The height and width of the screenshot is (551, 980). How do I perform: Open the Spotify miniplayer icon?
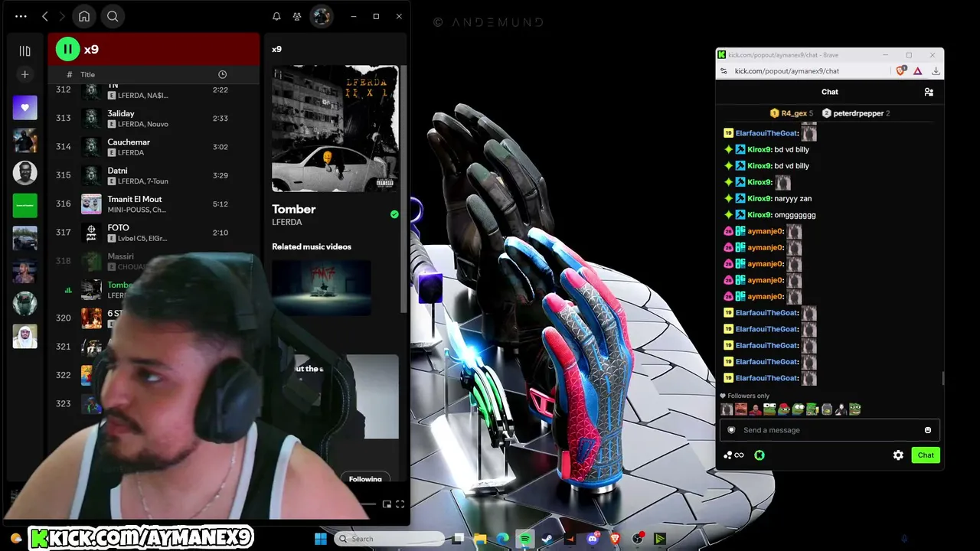coord(387,504)
